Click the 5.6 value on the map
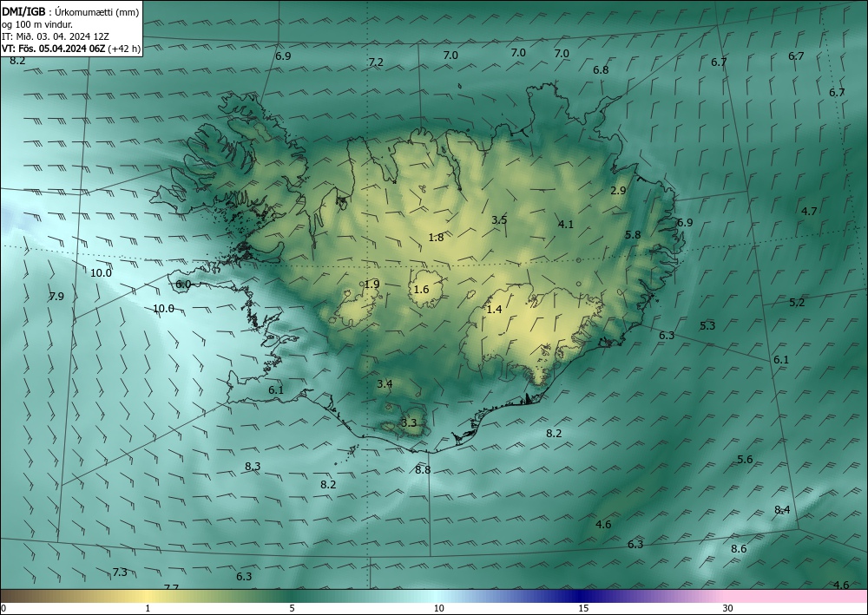Image resolution: width=868 pixels, height=615 pixels. [745, 460]
